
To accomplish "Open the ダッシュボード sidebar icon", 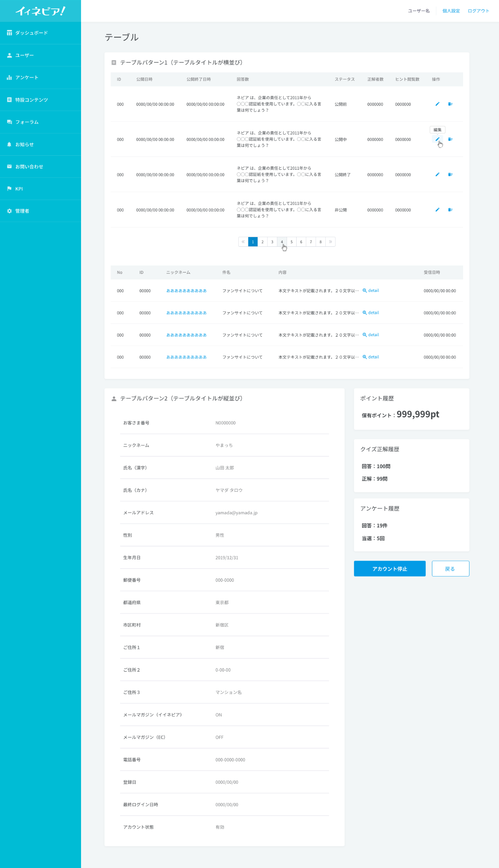I will pos(9,33).
